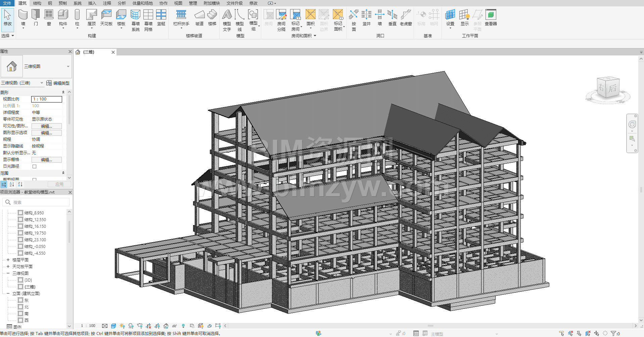Viewport: 644px width, 337px height.
Task: Click Edit Type (编辑类型) button
Action: pyautogui.click(x=58, y=83)
